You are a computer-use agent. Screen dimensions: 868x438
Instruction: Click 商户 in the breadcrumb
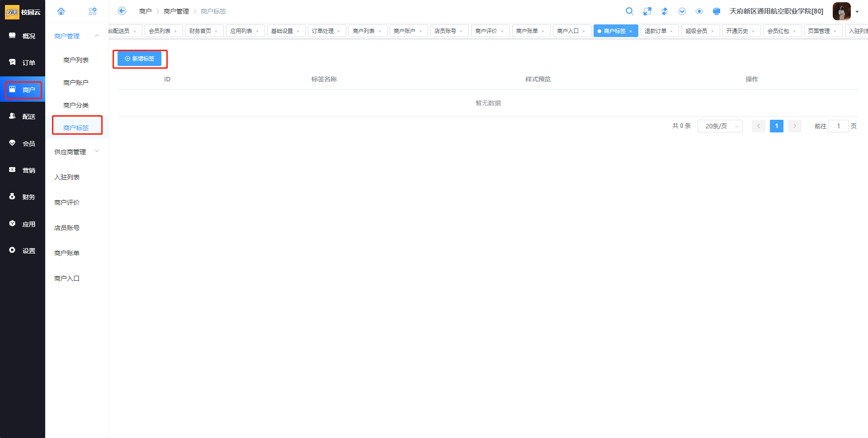146,11
